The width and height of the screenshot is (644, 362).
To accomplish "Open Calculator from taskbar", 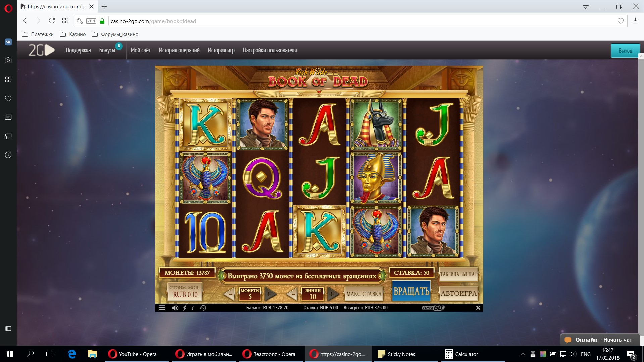I will click(473, 354).
